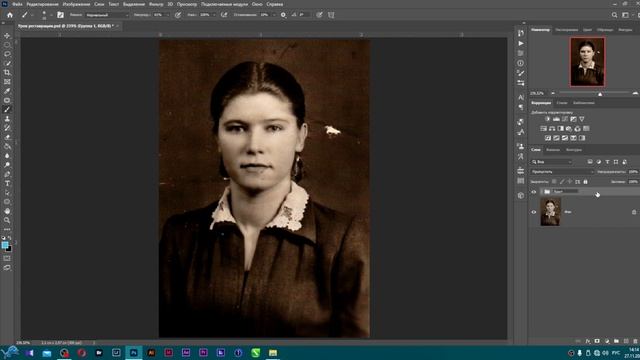Add a Curves adjustment layer
This screenshot has width=640, height=360.
tap(564, 119)
